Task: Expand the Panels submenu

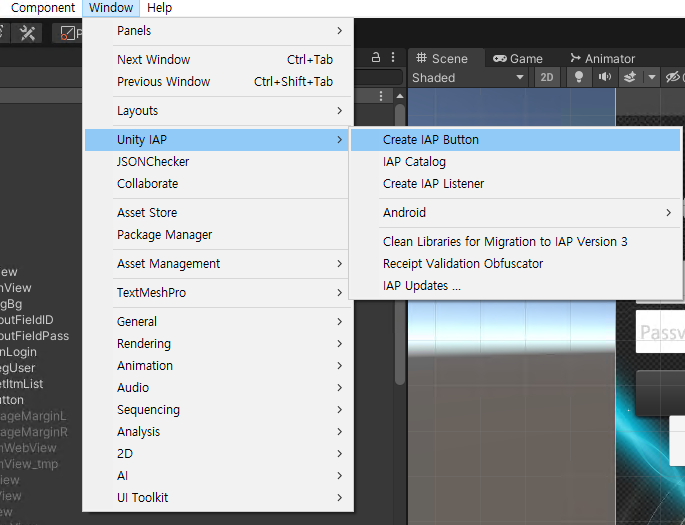Action: click(218, 31)
